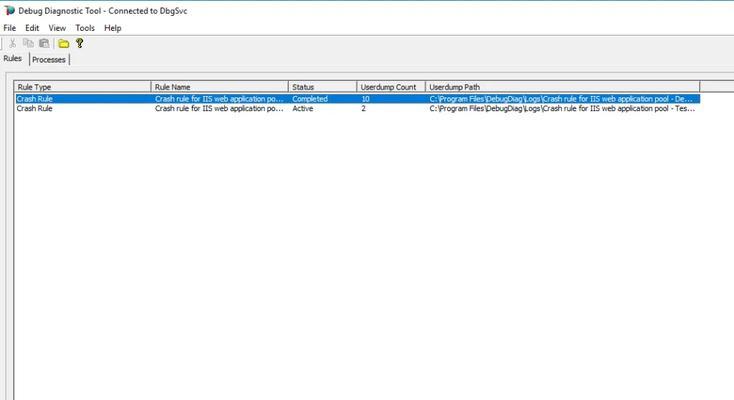Sort by Rule Name column header
This screenshot has height=400, width=734.
(x=220, y=87)
